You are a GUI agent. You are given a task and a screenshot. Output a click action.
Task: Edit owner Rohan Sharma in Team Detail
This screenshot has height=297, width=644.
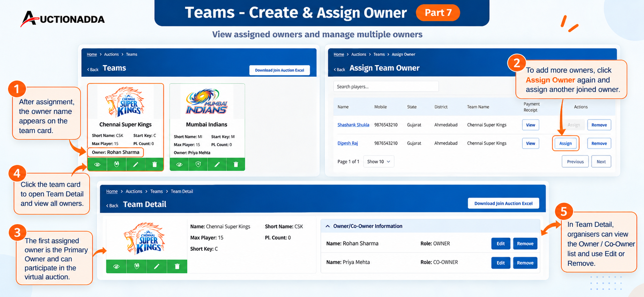coord(501,244)
